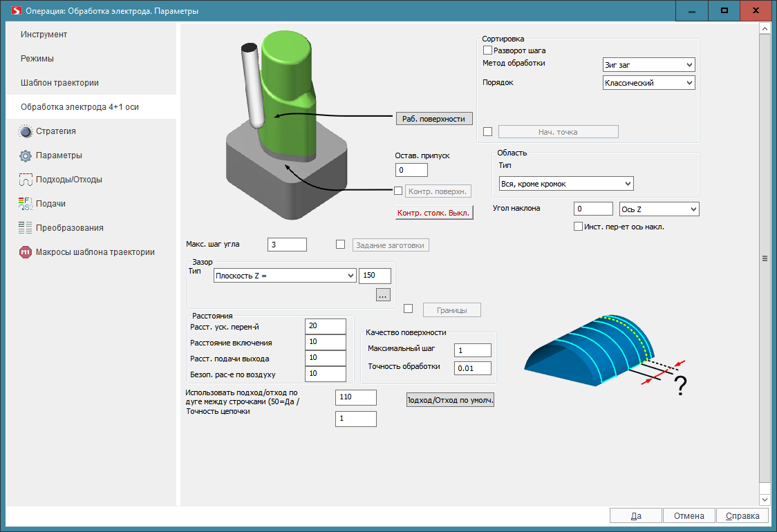Click the blue surface step illustration
The image size is (777, 532).
pyautogui.click(x=606, y=356)
